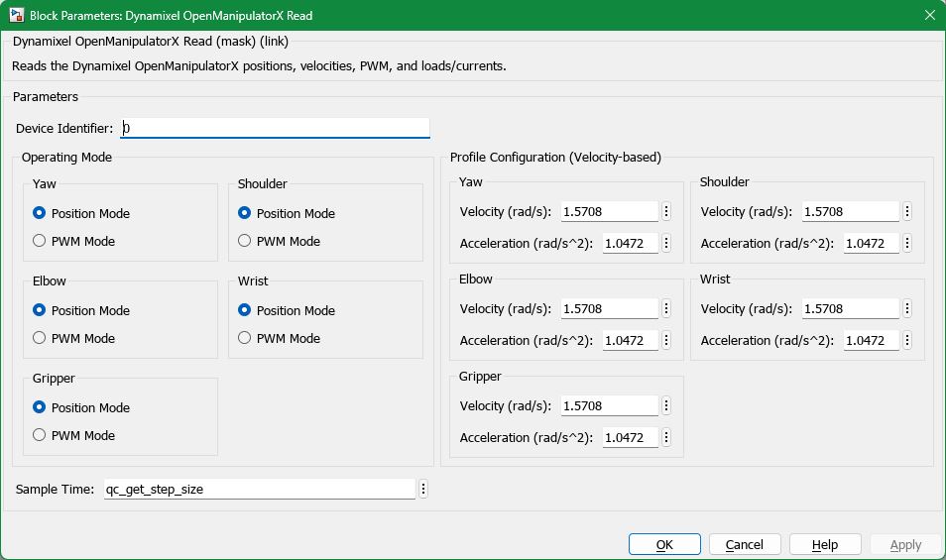Select PWM Mode for Yaw
Image resolution: width=946 pixels, height=560 pixels.
(x=40, y=241)
